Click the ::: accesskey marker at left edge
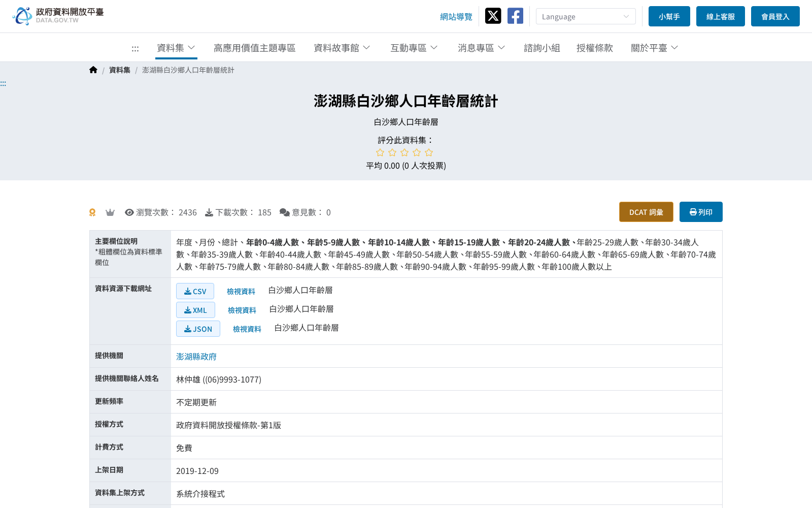Viewport: 812px width, 508px height. 3,84
